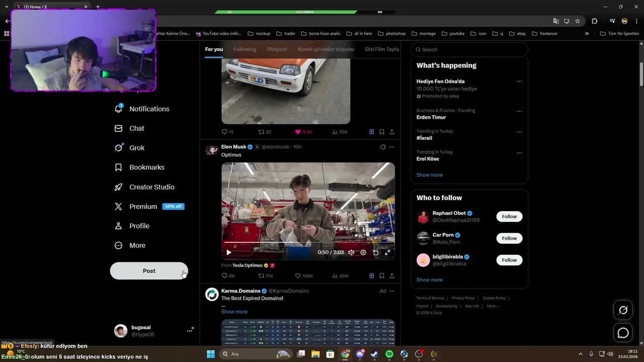
Task: Open Chat in the left sidebar
Action: point(129,128)
